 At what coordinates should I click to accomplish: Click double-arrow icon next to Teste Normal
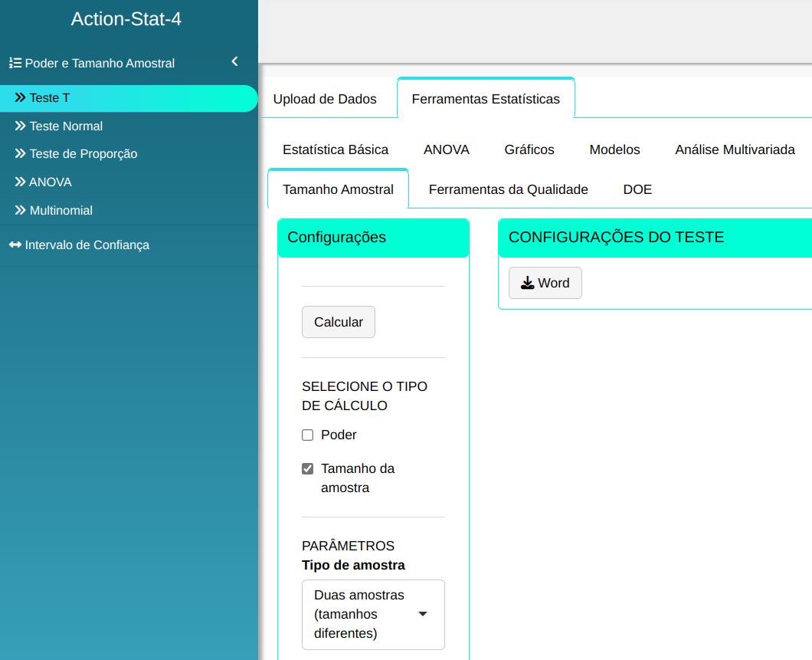(x=20, y=126)
